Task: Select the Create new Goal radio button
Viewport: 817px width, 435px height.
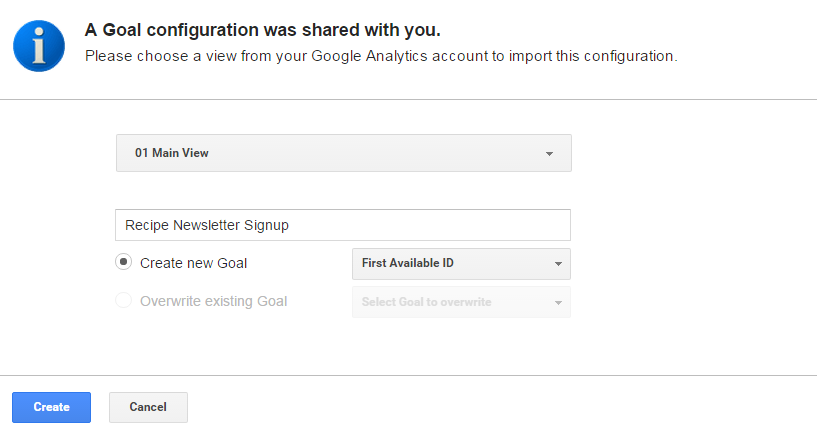Action: 123,262
